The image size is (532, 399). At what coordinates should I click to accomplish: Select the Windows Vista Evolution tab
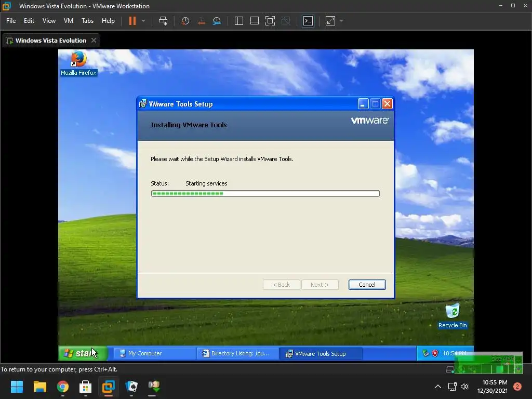tap(51, 41)
